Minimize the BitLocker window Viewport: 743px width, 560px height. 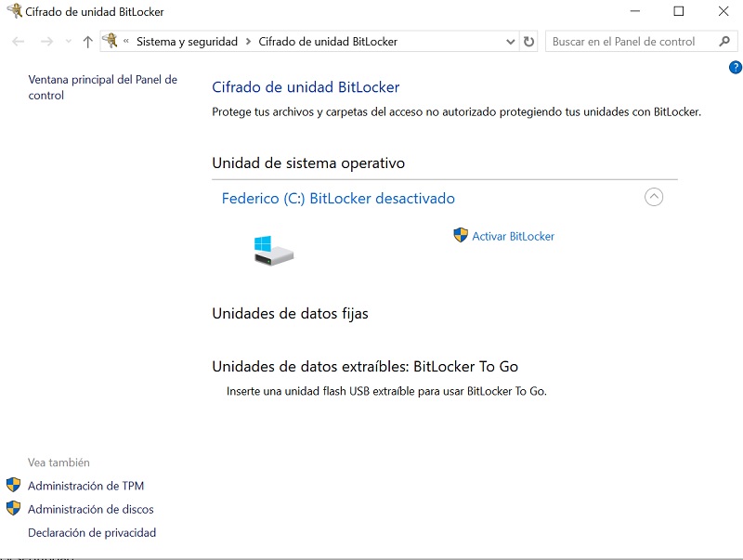[634, 11]
